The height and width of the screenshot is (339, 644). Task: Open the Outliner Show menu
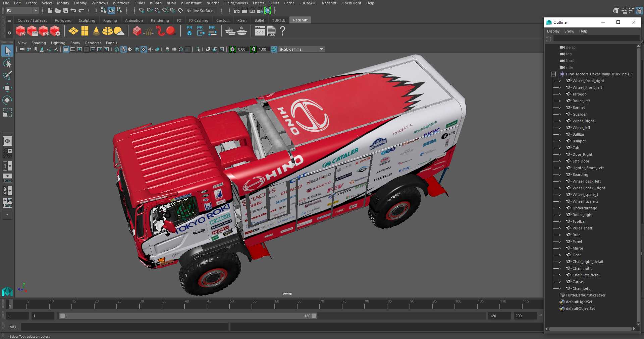tap(569, 31)
